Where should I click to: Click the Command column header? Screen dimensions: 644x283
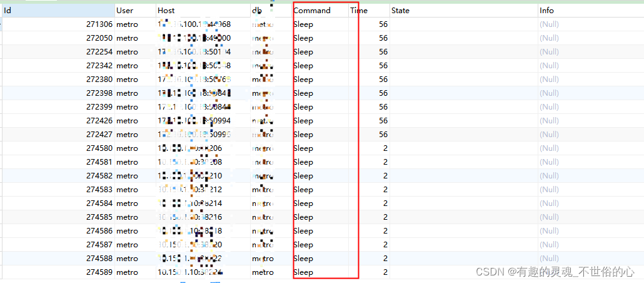(x=320, y=11)
